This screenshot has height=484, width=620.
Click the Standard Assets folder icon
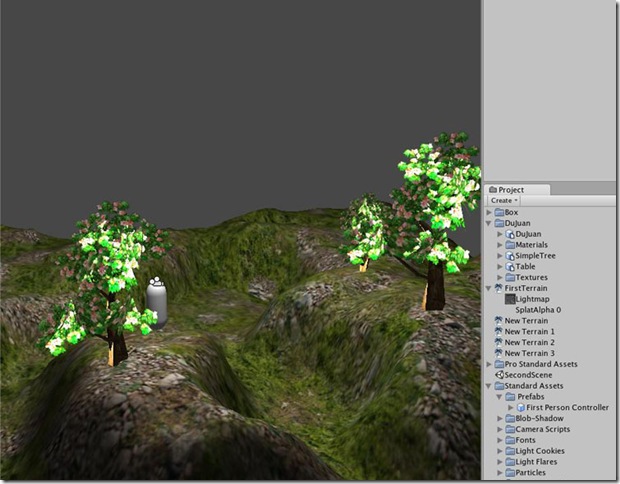tap(499, 386)
